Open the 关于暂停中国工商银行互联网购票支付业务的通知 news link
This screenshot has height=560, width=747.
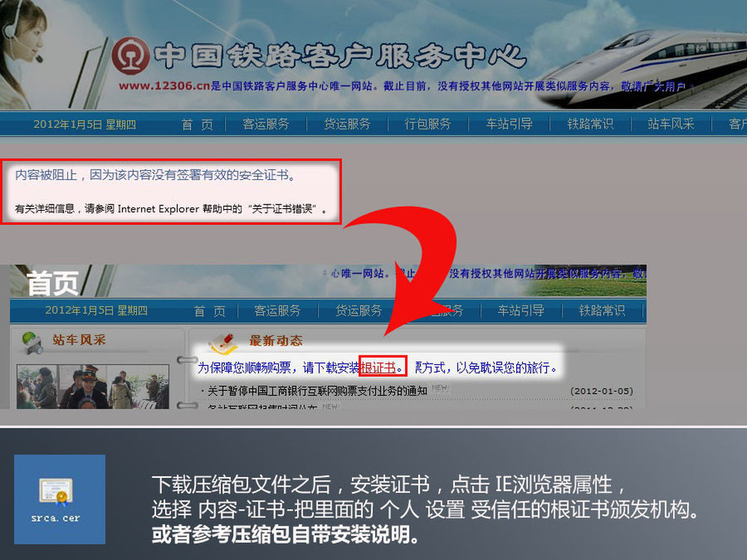click(x=317, y=391)
